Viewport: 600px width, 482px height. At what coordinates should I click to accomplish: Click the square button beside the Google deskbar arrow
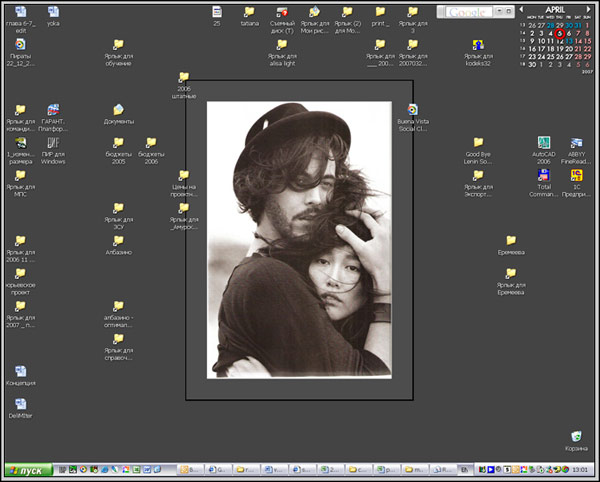[509, 11]
